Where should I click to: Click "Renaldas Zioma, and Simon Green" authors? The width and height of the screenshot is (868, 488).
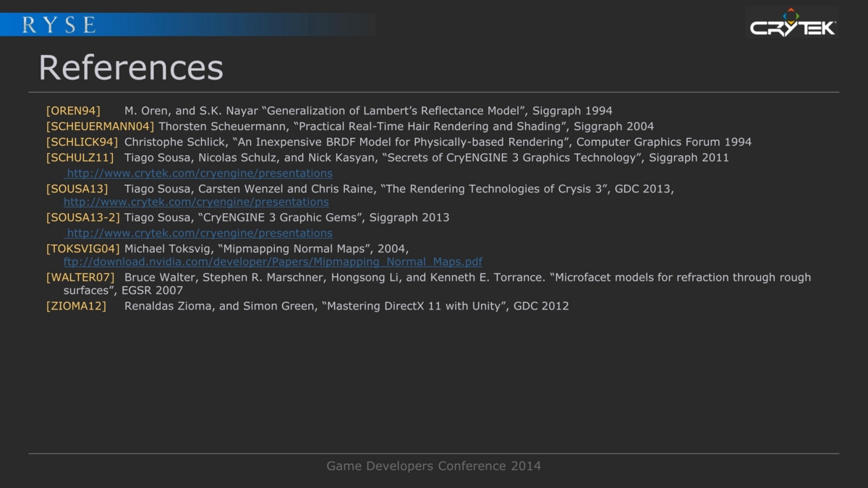pos(221,306)
